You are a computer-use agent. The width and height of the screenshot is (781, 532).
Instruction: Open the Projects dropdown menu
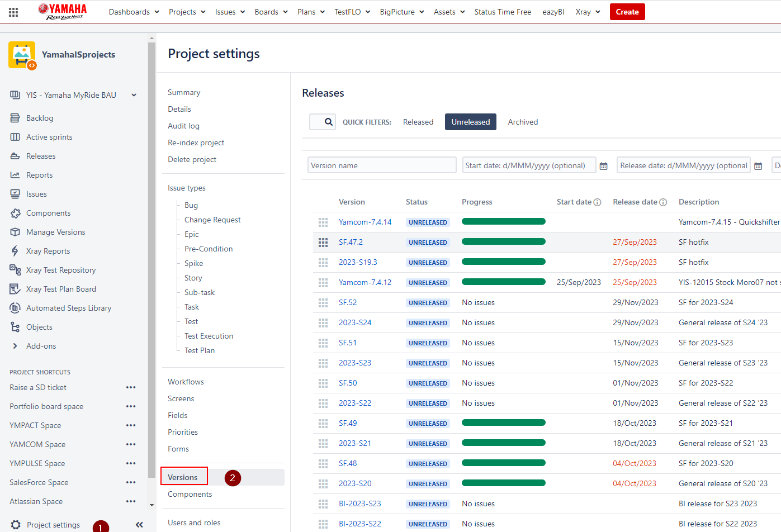[187, 12]
